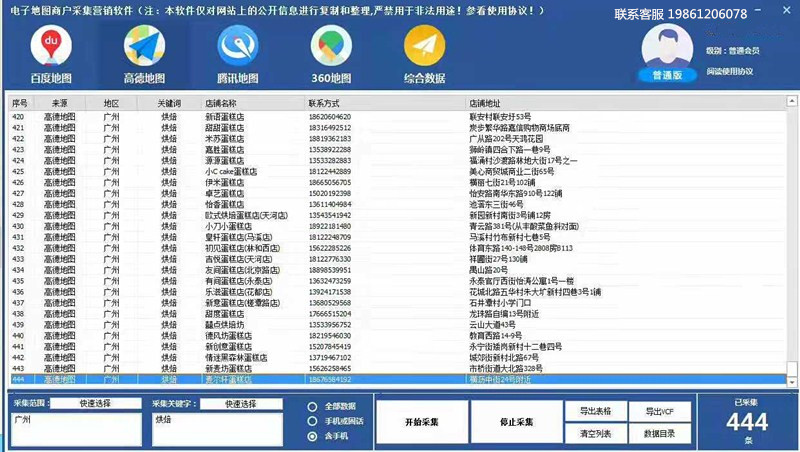Minimize the application window
The height and width of the screenshot is (452, 800).
click(756, 8)
